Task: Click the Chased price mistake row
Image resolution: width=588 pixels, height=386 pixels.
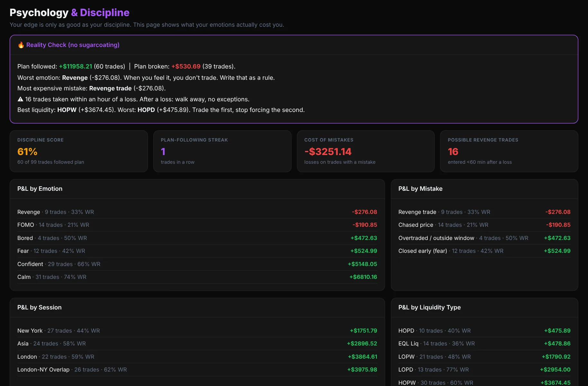Action: [x=485, y=225]
